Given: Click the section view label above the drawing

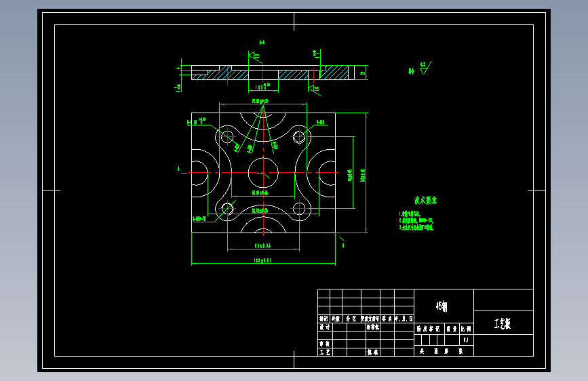Looking at the screenshot, I should pos(262,42).
